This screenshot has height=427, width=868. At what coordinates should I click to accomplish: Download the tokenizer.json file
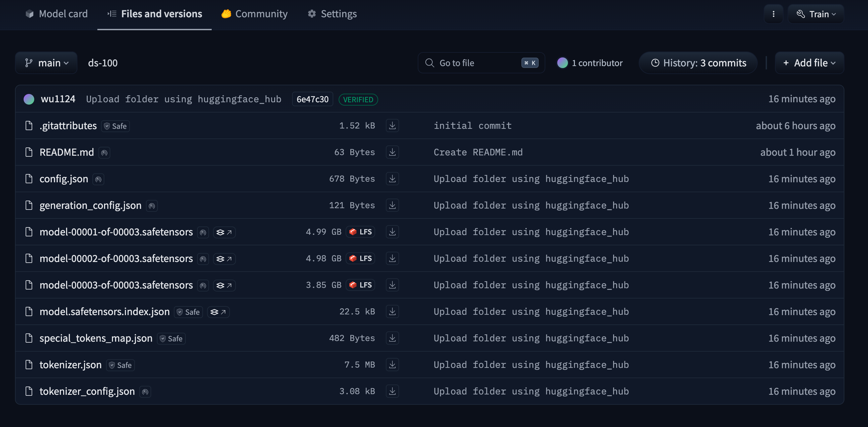(x=392, y=365)
